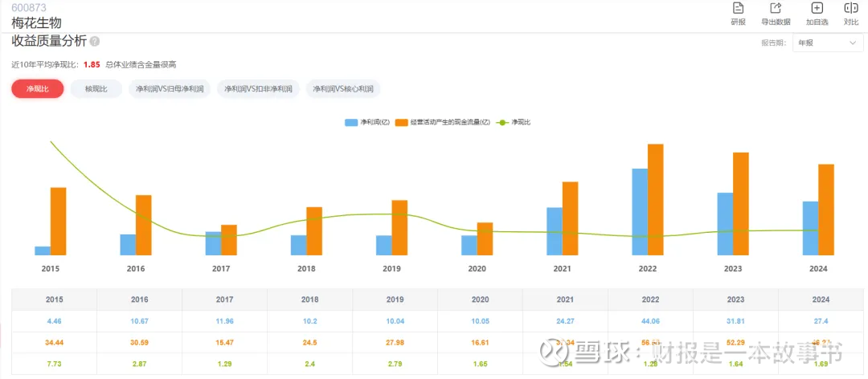Viewport: 868px width, 379px height.
Task: Click cash flow value 34.44
Action: [x=55, y=343]
